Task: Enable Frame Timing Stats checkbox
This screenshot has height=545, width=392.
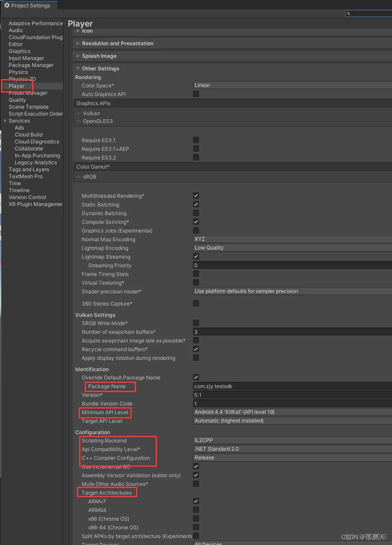Action: click(196, 274)
